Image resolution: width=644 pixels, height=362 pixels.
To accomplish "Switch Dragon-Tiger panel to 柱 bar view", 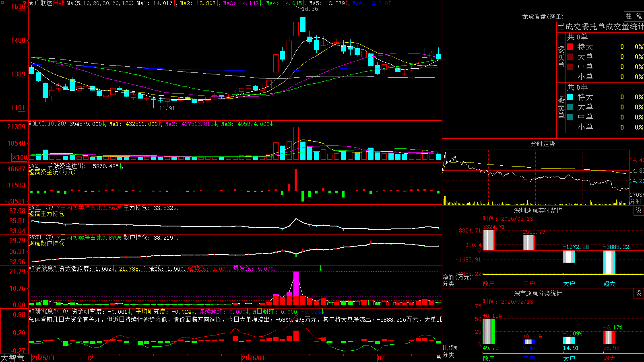I will click(x=629, y=16).
